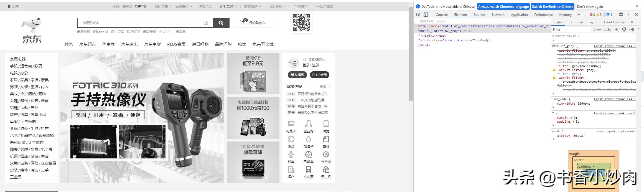Click the webpage vertical scrollbar thumb
Viewport: 644px width, 192px height.
pyautogui.click(x=411, y=54)
